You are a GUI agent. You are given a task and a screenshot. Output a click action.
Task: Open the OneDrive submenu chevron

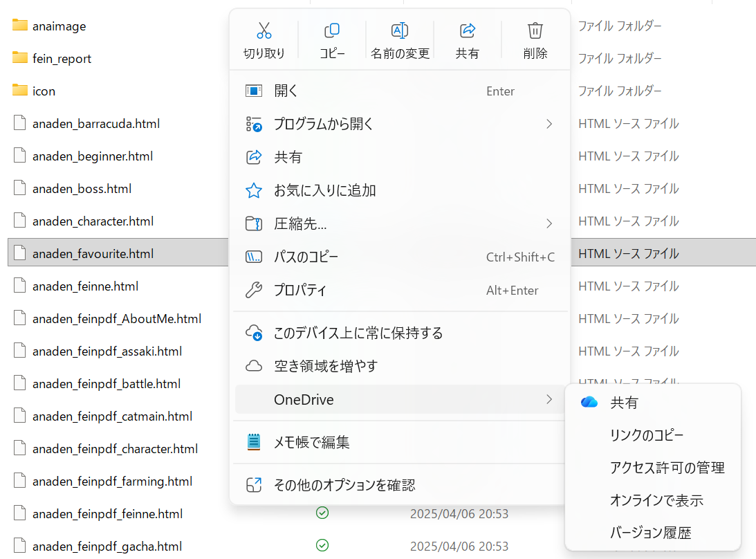[x=548, y=399]
